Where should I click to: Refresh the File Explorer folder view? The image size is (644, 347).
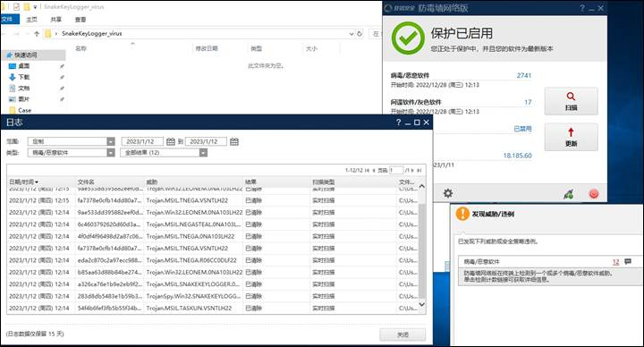[x=360, y=34]
